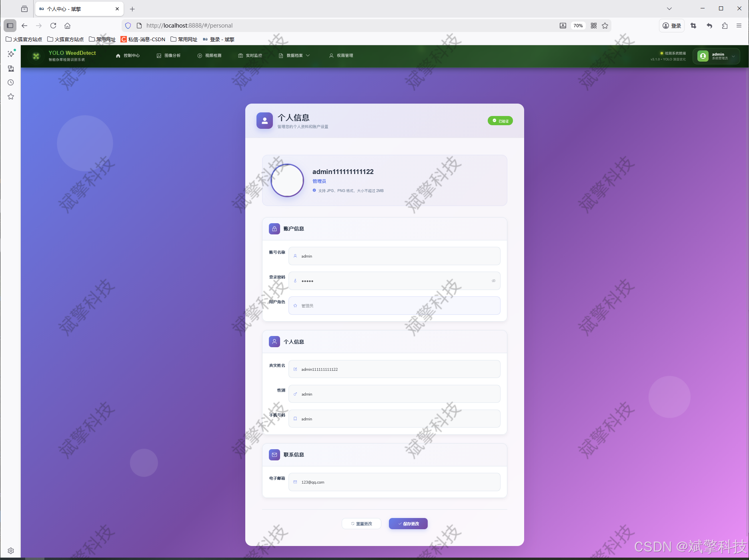Click the 个人信息 section user icon

274,342
